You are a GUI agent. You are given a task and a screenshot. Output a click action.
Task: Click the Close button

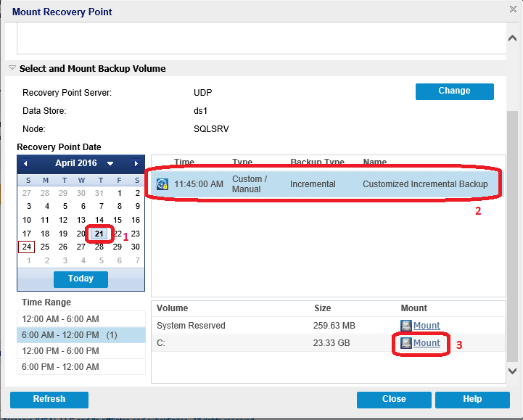point(394,400)
